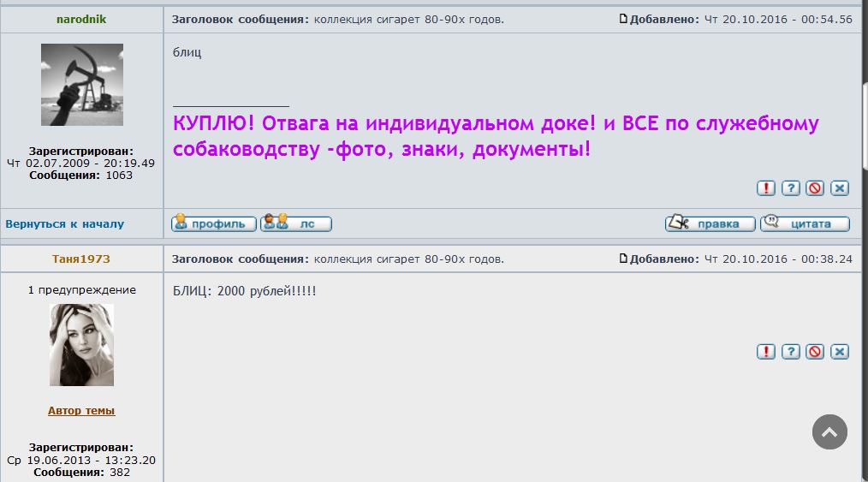Click the red prohibition icon in Таня1973's post
The height and width of the screenshot is (482, 868).
[816, 352]
